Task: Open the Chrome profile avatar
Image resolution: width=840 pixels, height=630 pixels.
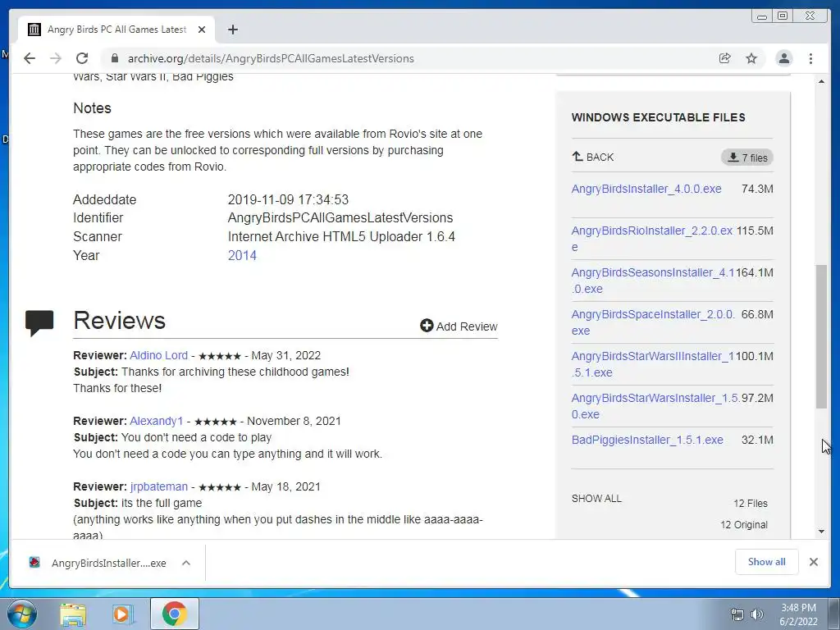Action: coord(783,58)
